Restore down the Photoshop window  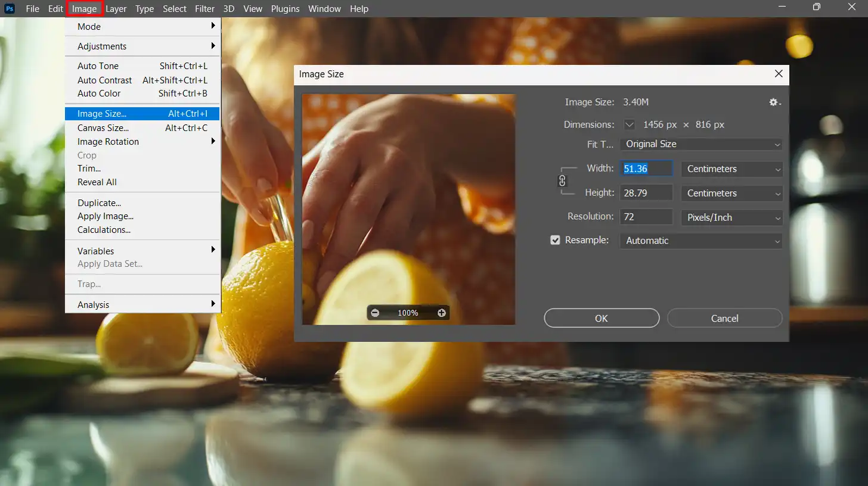tap(816, 7)
